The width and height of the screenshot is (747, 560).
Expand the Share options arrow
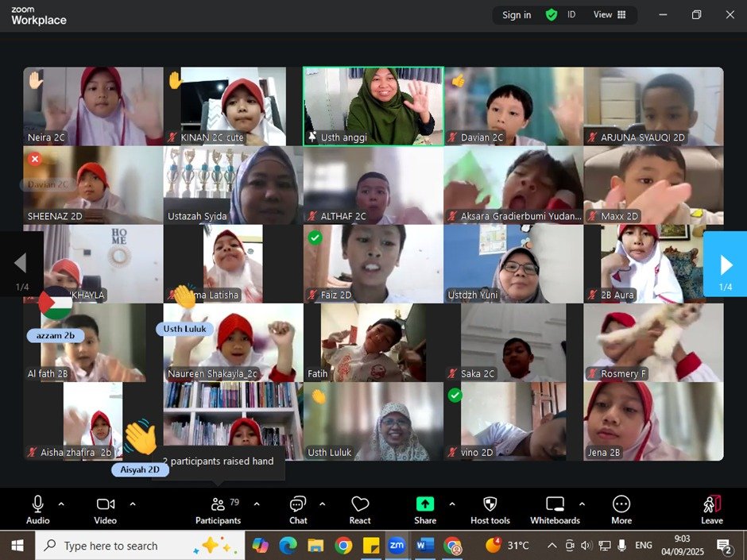(x=452, y=504)
